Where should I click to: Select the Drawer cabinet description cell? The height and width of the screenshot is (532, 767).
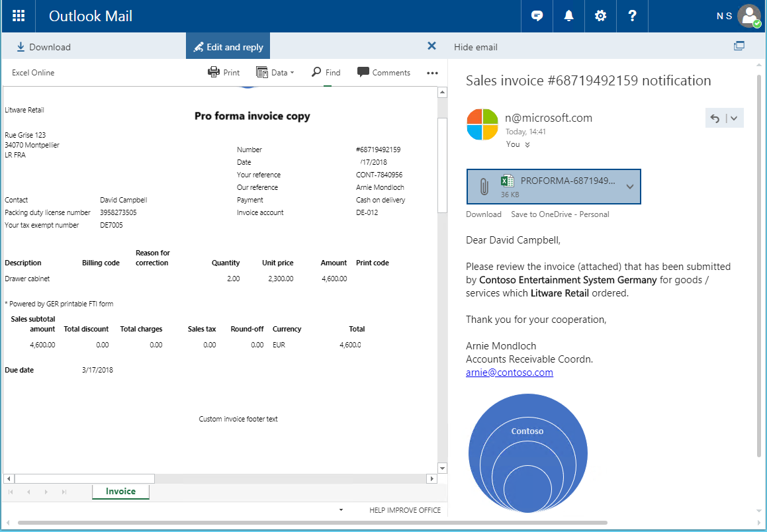[27, 279]
